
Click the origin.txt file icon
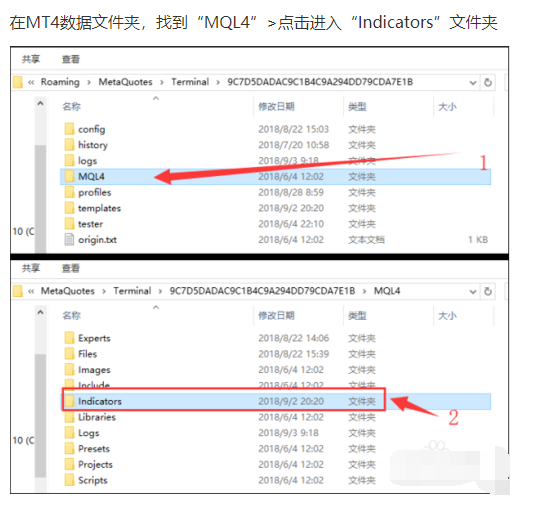click(69, 240)
